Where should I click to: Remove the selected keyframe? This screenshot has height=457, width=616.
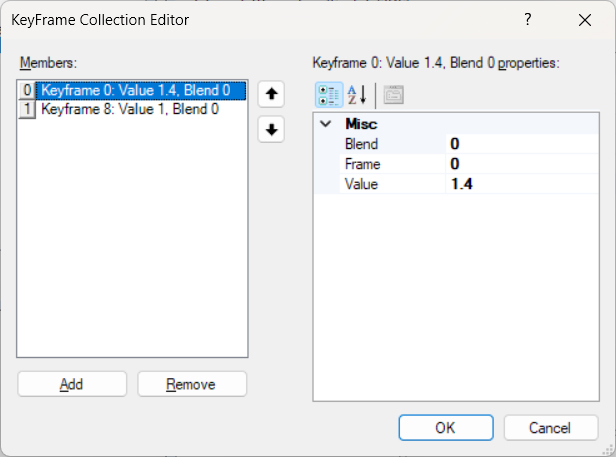(192, 384)
